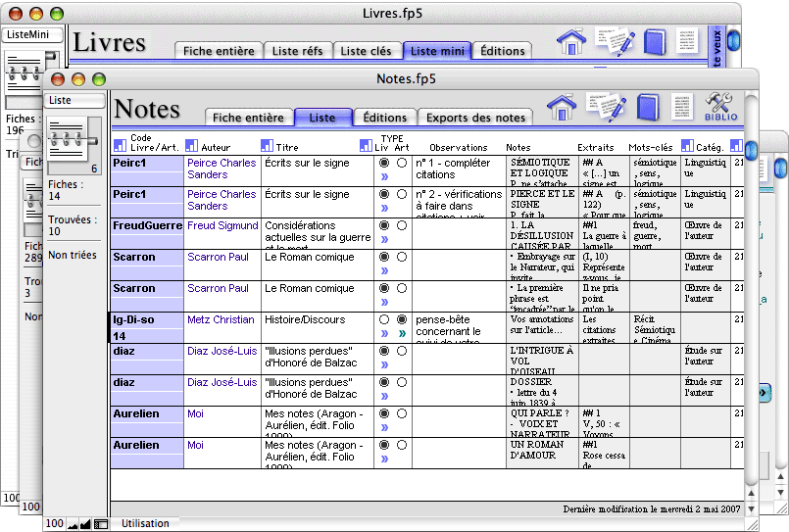
Task: Open the blue book icon in Notes window
Action: click(648, 107)
